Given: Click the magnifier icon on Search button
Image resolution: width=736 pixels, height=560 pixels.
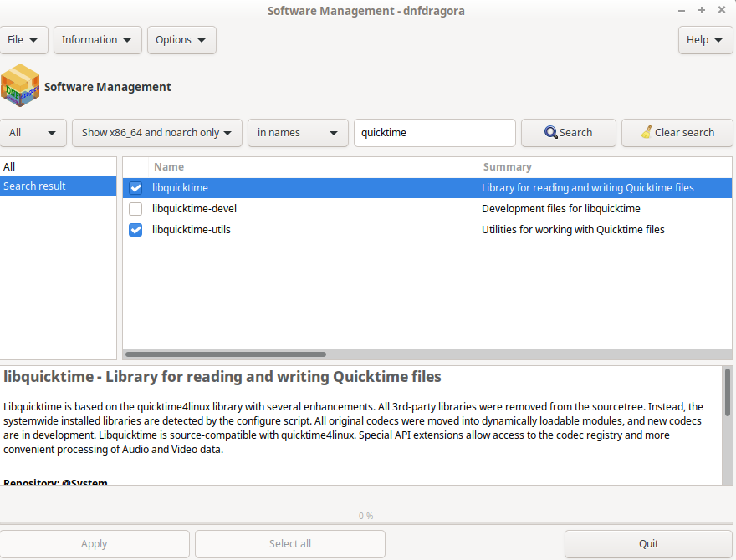Looking at the screenshot, I should [x=550, y=132].
